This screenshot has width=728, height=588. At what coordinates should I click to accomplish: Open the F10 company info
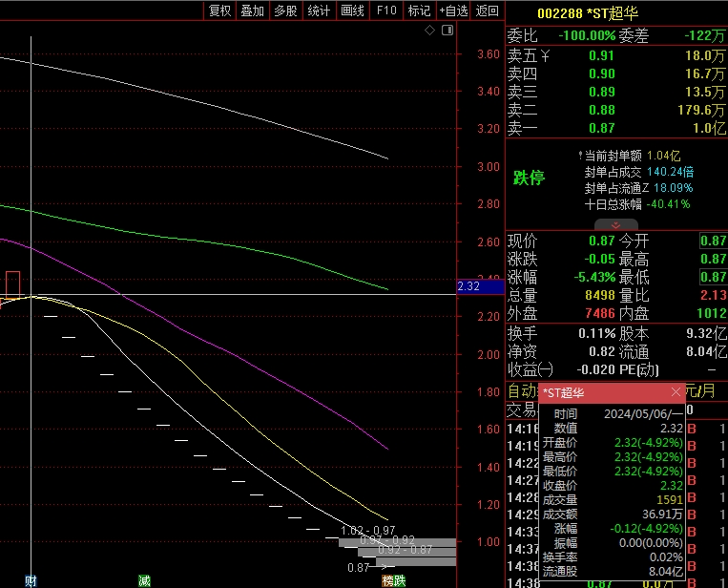coord(386,10)
